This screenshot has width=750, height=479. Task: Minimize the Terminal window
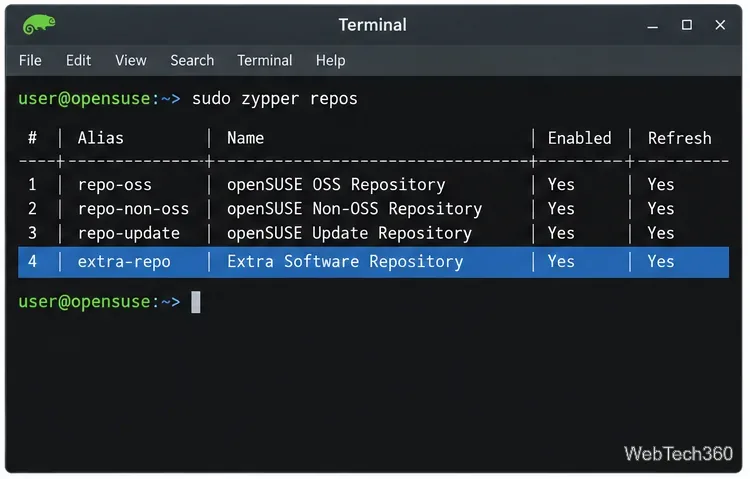652,25
